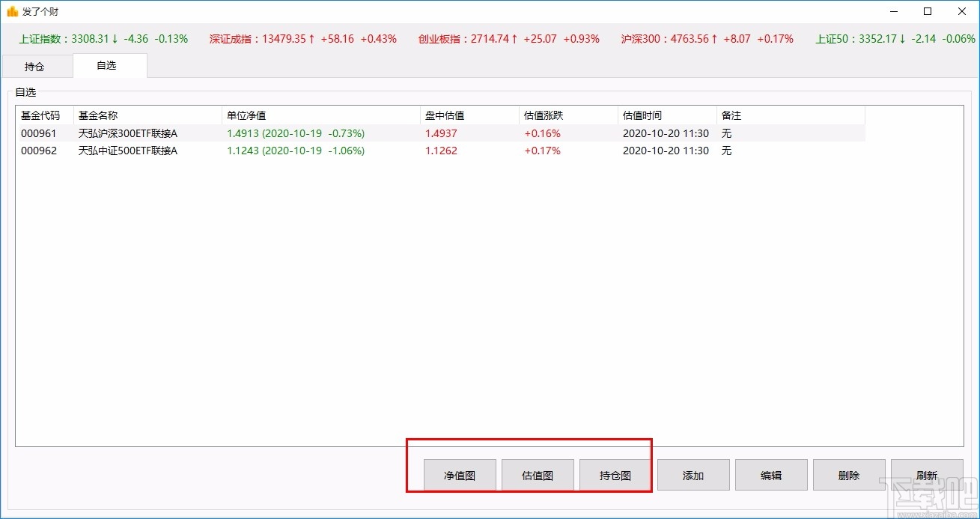Image resolution: width=980 pixels, height=519 pixels.
Task: Switch to the 持仓 tab
Action: pos(35,66)
